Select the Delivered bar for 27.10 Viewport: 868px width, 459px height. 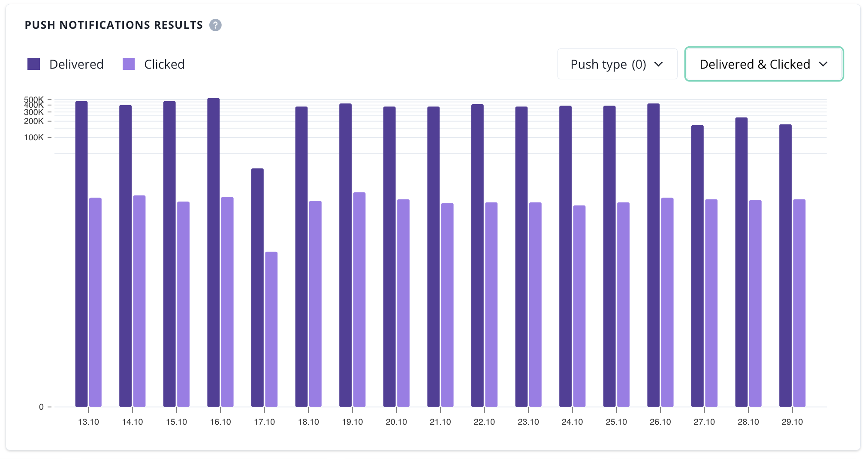[x=697, y=266]
